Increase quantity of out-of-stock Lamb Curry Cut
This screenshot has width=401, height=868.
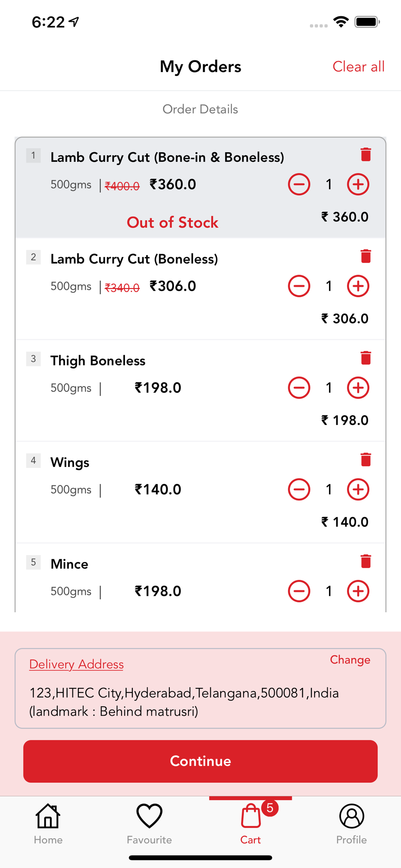click(358, 184)
